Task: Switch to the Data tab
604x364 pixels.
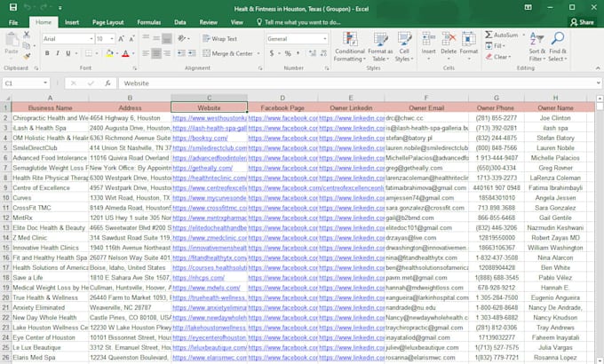Action: (x=180, y=22)
